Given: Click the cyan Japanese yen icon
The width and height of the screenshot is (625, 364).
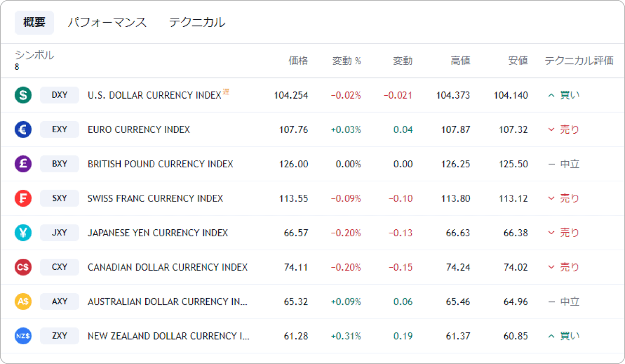Looking at the screenshot, I should point(23,233).
